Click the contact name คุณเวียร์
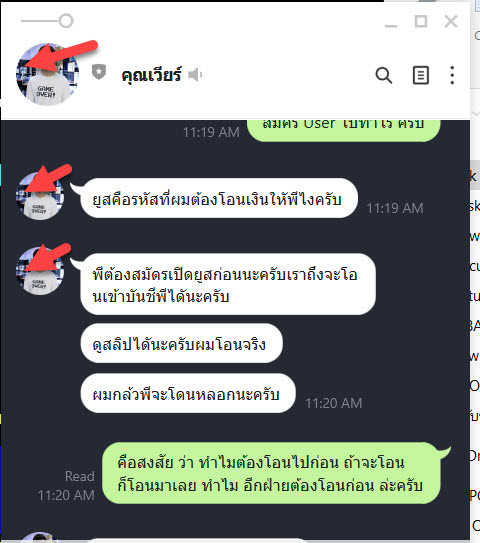This screenshot has height=543, width=480. (x=151, y=75)
